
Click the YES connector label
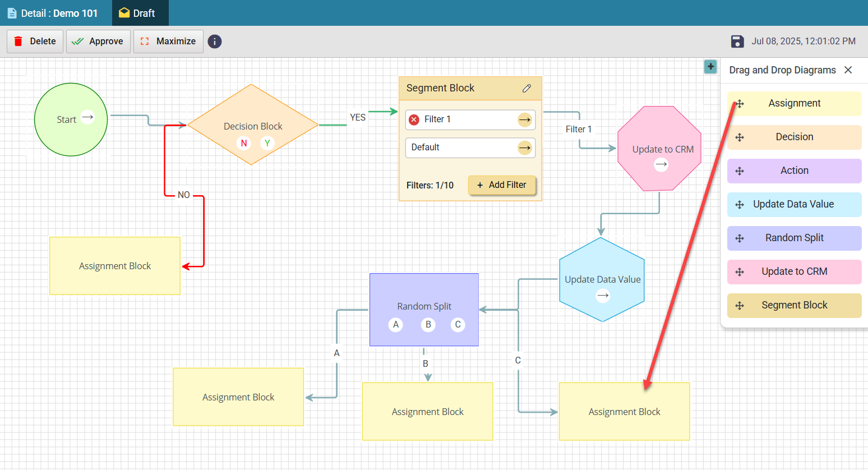(x=358, y=117)
